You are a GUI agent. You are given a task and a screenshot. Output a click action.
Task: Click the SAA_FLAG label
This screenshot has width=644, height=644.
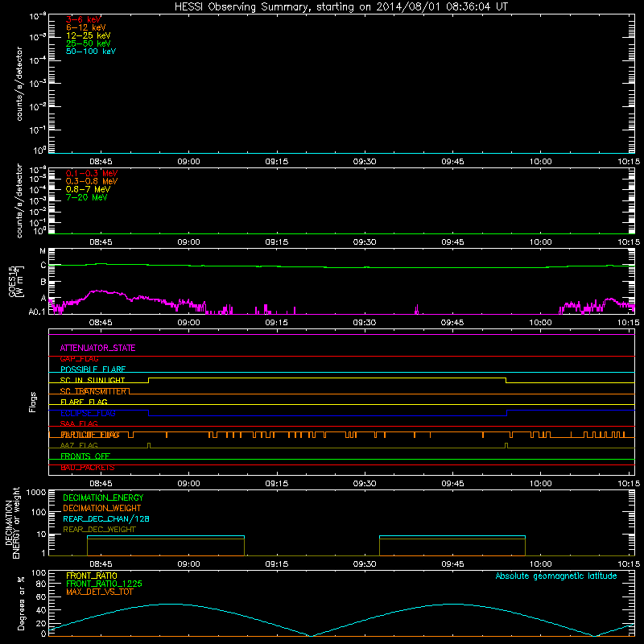[79, 423]
